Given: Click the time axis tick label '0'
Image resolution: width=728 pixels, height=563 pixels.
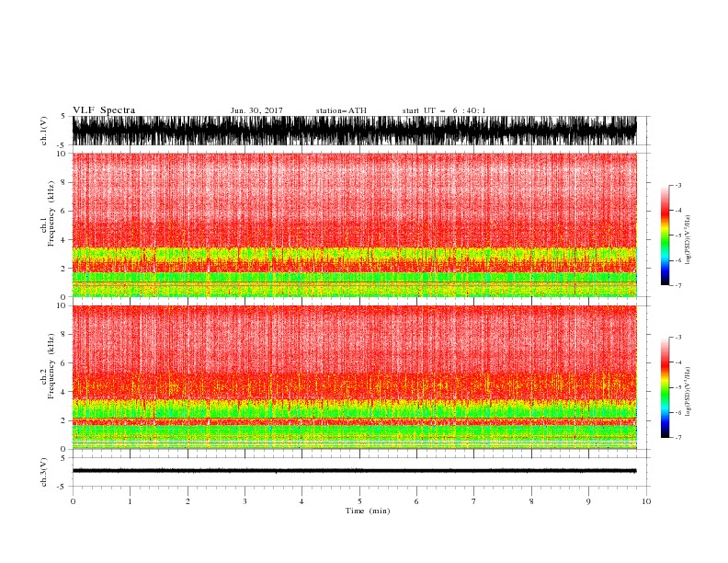Looking at the screenshot, I should (x=73, y=501).
